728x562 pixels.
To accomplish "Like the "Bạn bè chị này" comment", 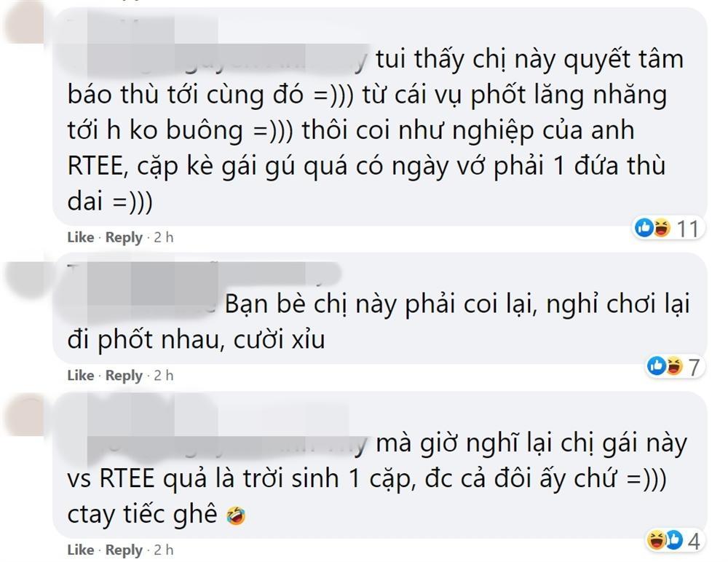I will (81, 376).
